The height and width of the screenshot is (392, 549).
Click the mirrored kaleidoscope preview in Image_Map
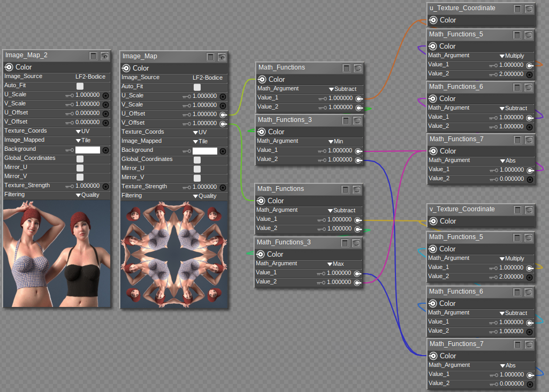[x=174, y=255]
